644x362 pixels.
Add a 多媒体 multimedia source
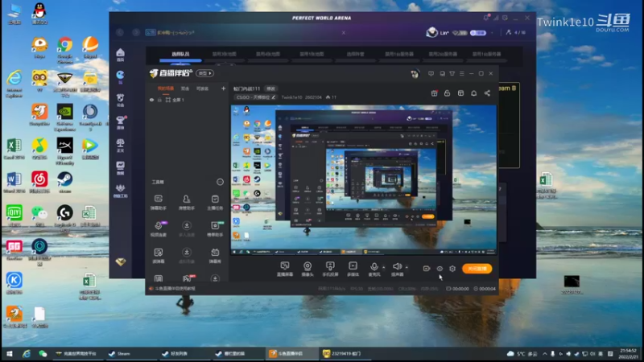pos(353,269)
